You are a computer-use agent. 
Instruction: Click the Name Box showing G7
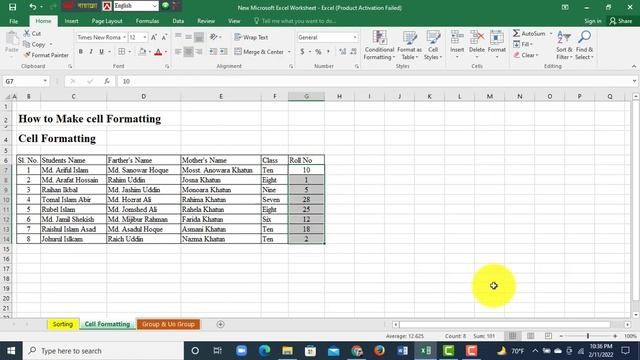pyautogui.click(x=21, y=81)
